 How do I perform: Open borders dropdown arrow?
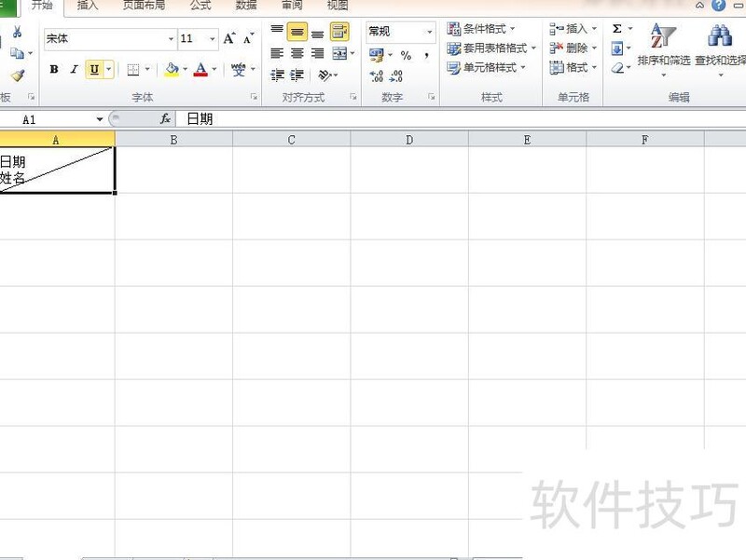[x=147, y=69]
